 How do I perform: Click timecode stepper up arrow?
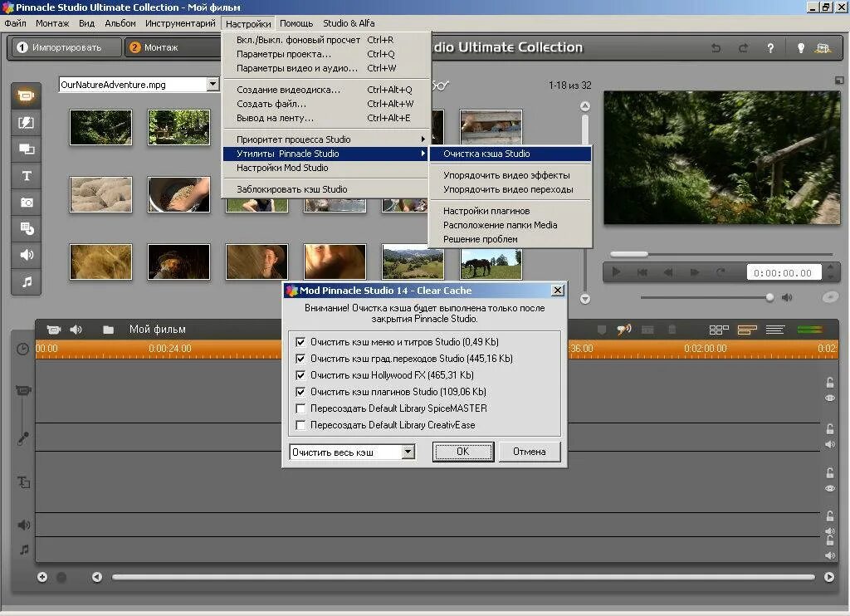(830, 268)
